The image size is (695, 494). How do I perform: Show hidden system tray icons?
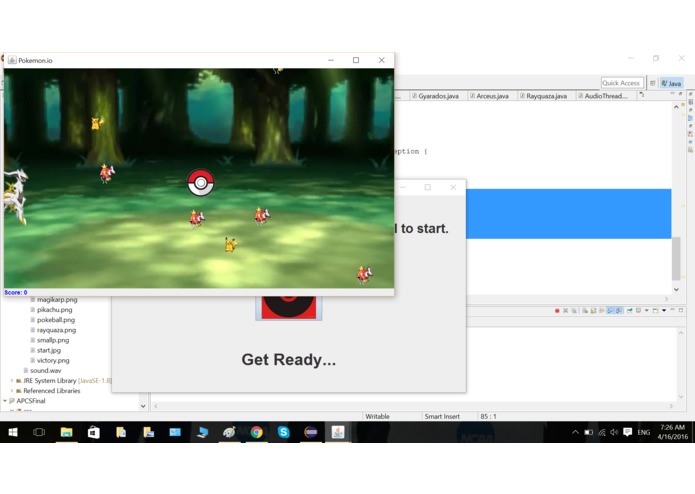(575, 432)
